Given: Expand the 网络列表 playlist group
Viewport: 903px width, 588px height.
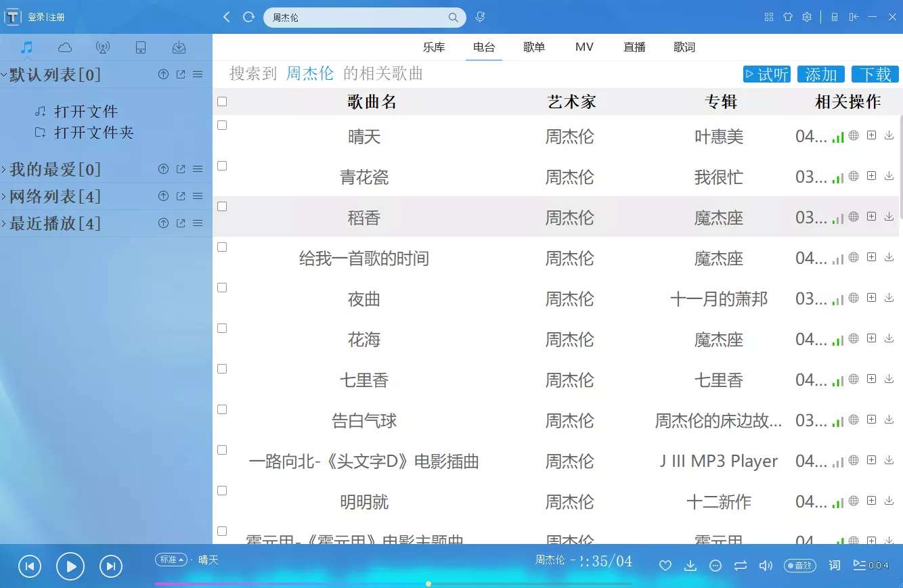Looking at the screenshot, I should (4, 196).
